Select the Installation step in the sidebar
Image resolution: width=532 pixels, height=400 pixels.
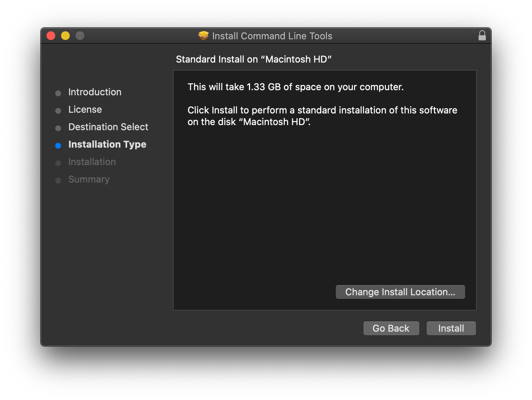pyautogui.click(x=92, y=162)
